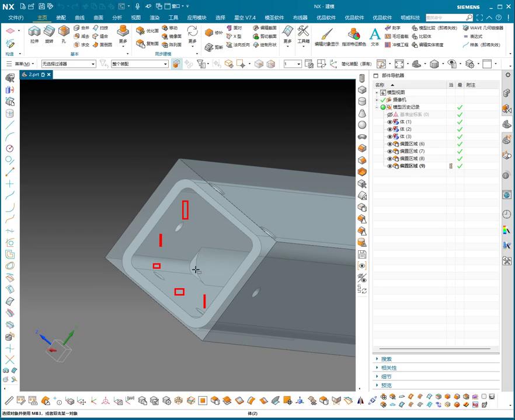
Task: Click the clock History icon in right sidebar
Action: pos(506,214)
